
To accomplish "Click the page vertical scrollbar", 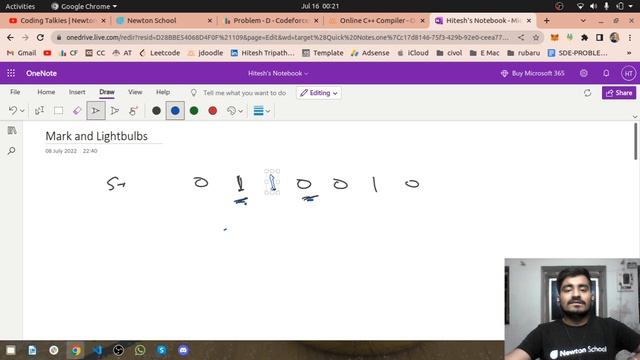I will pyautogui.click(x=636, y=141).
